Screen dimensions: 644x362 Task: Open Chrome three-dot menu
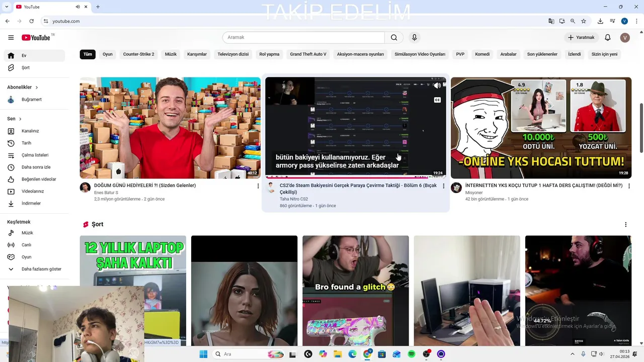coord(637,21)
